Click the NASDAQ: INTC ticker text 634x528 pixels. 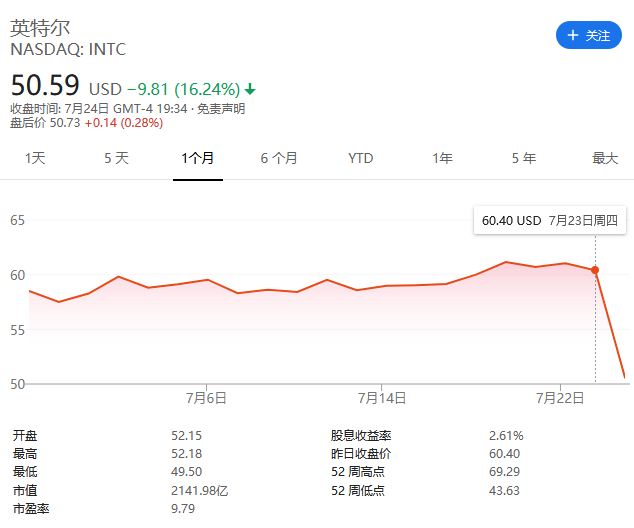coord(68,49)
